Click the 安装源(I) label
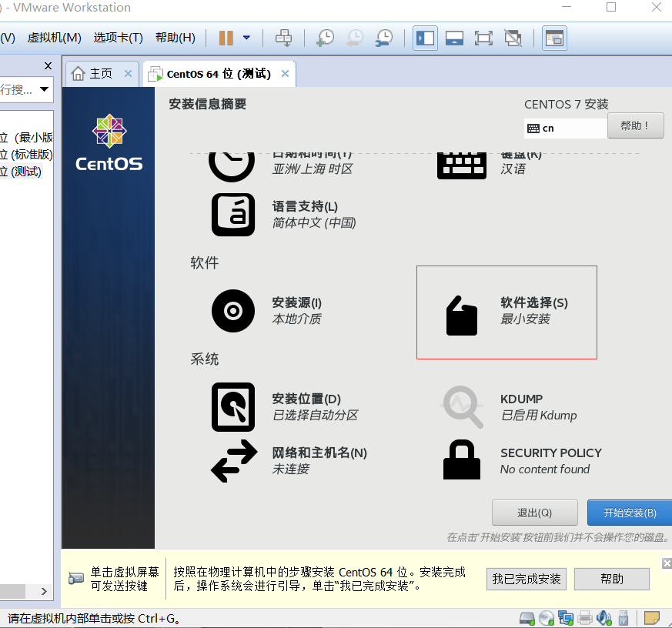The width and height of the screenshot is (672, 628). click(x=297, y=303)
